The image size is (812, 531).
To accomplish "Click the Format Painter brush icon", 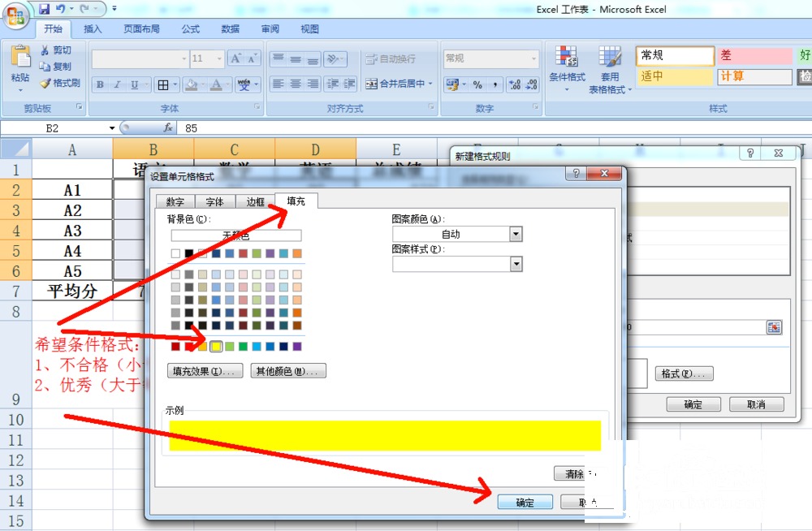I will [x=45, y=83].
